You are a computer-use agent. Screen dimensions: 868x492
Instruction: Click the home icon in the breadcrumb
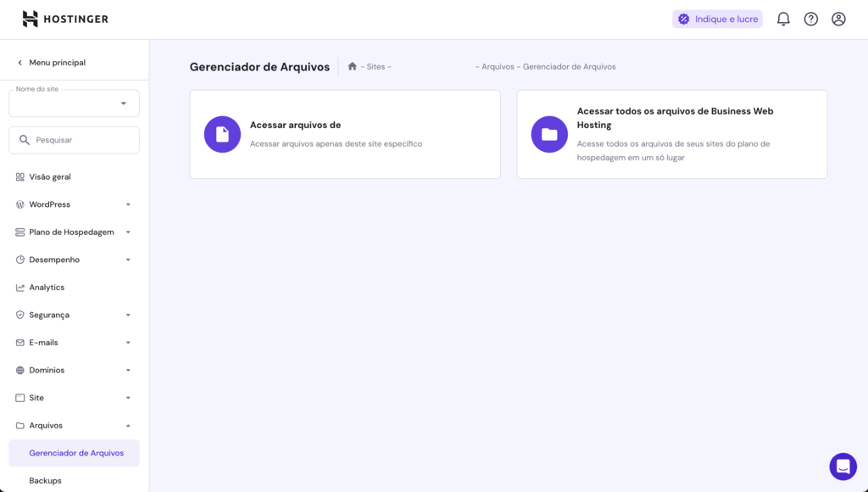point(351,65)
